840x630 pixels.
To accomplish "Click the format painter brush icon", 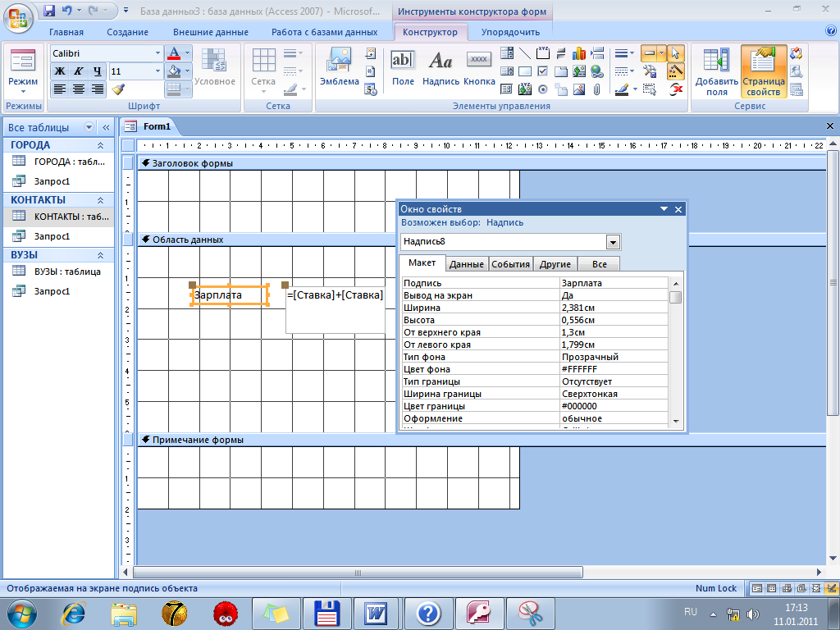I will 119,89.
